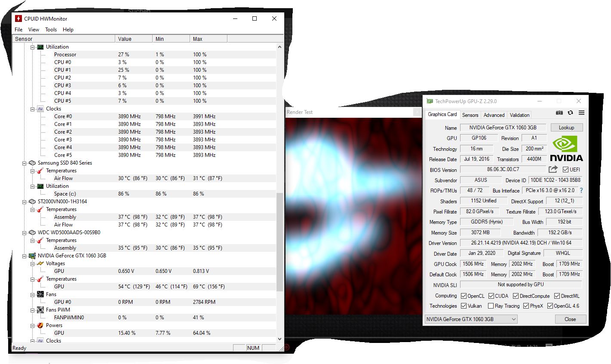Click the Value column header
This screenshot has height=364, width=611.
click(134, 39)
